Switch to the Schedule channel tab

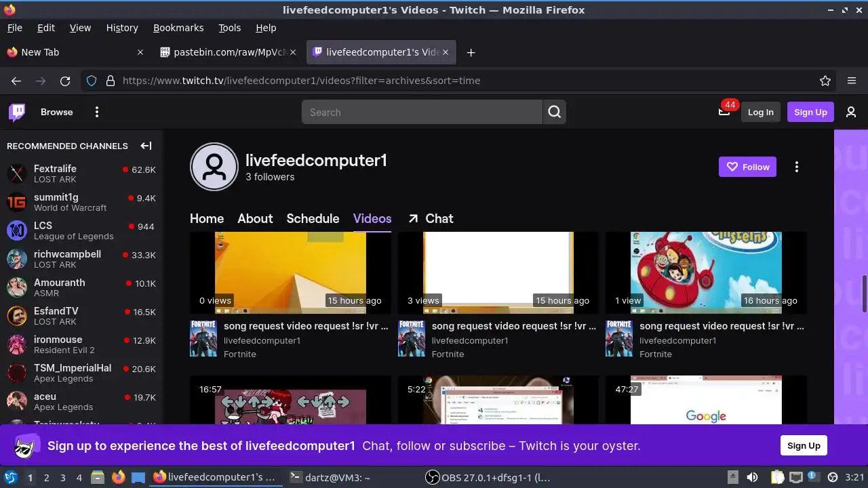point(313,219)
